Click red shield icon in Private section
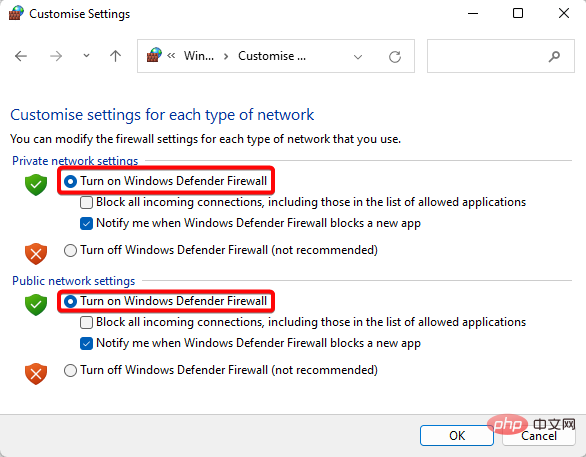 36,254
